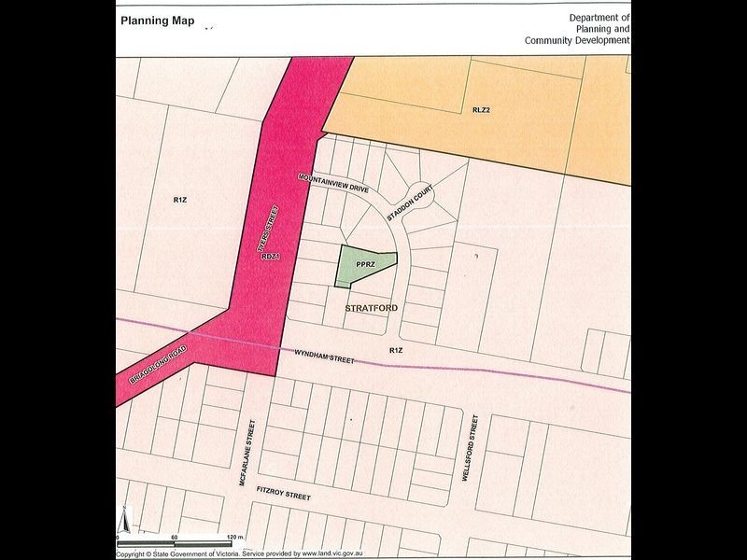This screenshot has height=560, width=747.
Task: Click the orange RLZ2 zone area
Action: (x=481, y=112)
